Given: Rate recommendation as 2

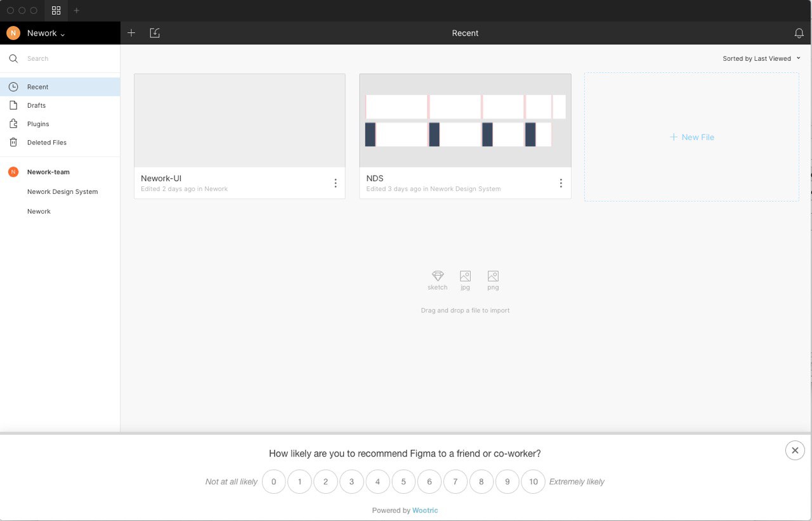Looking at the screenshot, I should [325, 482].
